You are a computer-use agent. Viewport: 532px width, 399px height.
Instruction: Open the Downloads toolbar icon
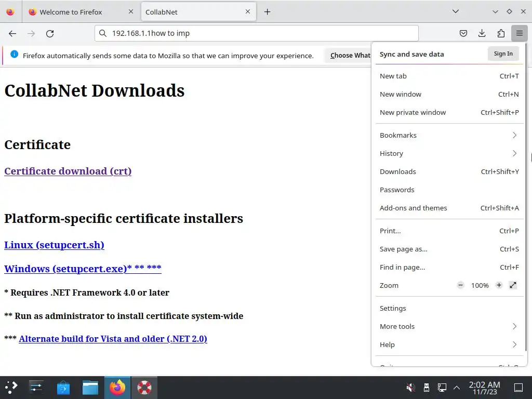[482, 33]
